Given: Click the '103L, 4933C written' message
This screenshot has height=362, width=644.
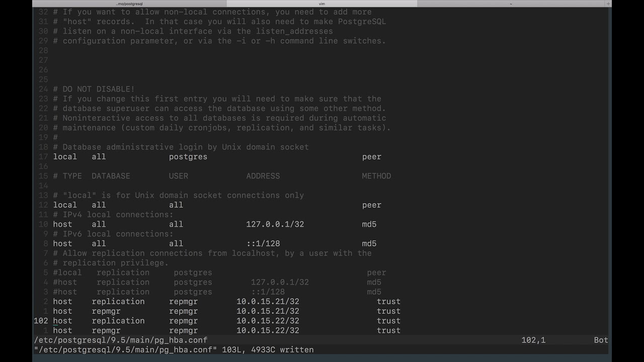Looking at the screenshot, I should [268, 349].
